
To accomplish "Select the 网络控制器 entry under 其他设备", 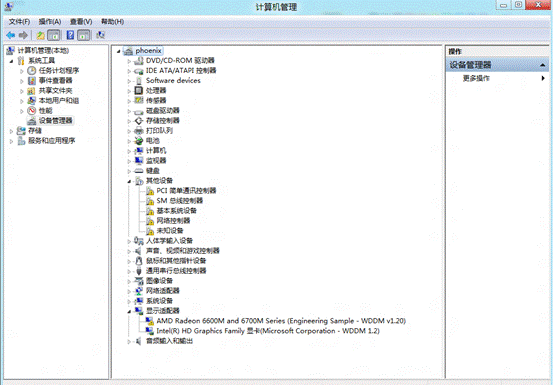I will (173, 221).
